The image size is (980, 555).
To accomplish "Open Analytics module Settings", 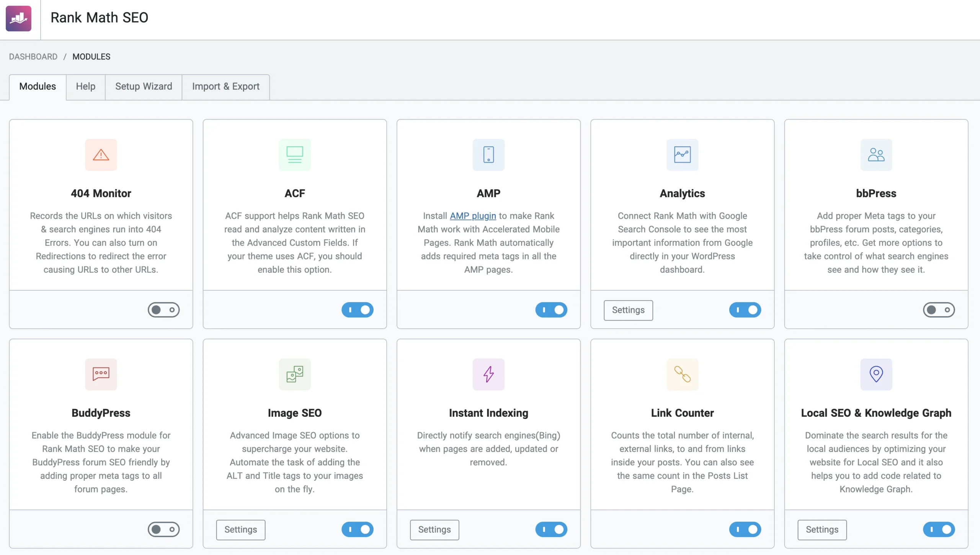I will point(628,310).
